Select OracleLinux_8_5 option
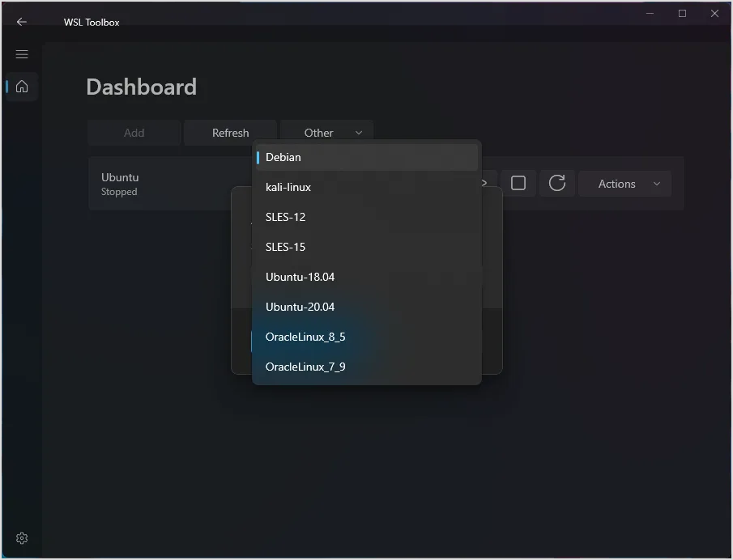 point(366,337)
